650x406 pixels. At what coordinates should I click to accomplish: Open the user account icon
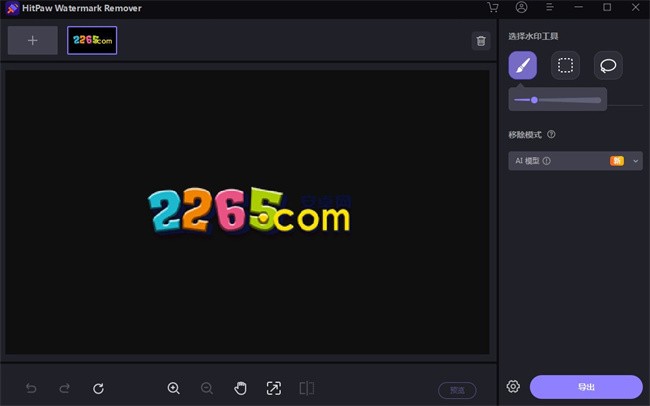coord(521,8)
